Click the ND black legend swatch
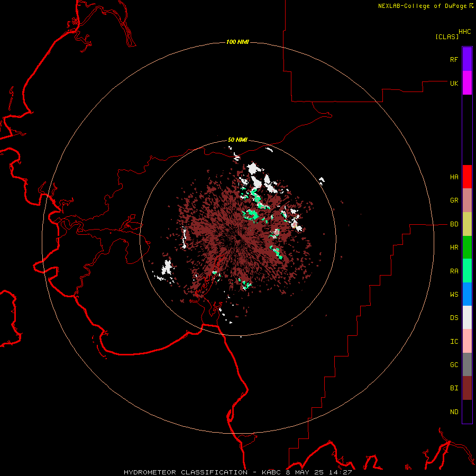This screenshot has width=476, height=476. (467, 411)
